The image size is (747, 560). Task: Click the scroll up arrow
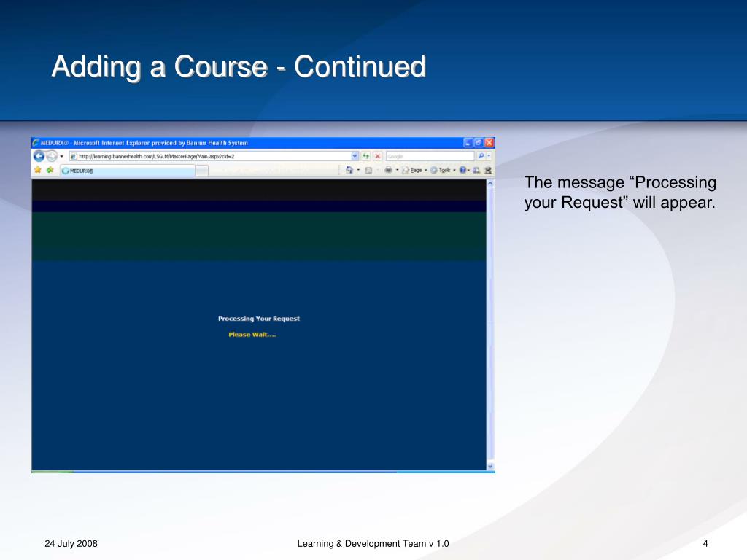(490, 184)
